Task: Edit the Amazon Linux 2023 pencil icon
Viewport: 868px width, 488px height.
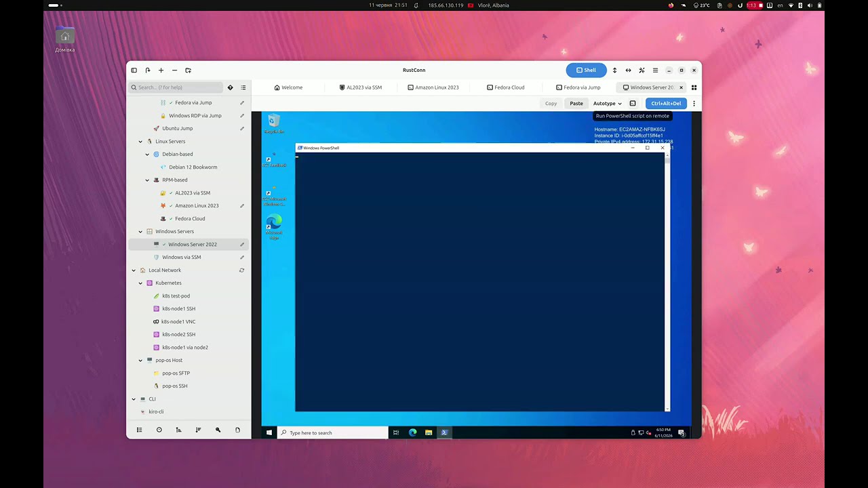Action: pyautogui.click(x=242, y=206)
